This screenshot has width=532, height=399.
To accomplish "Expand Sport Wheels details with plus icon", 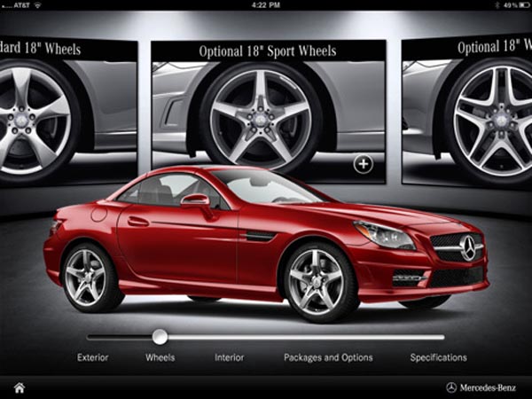I will pyautogui.click(x=362, y=163).
